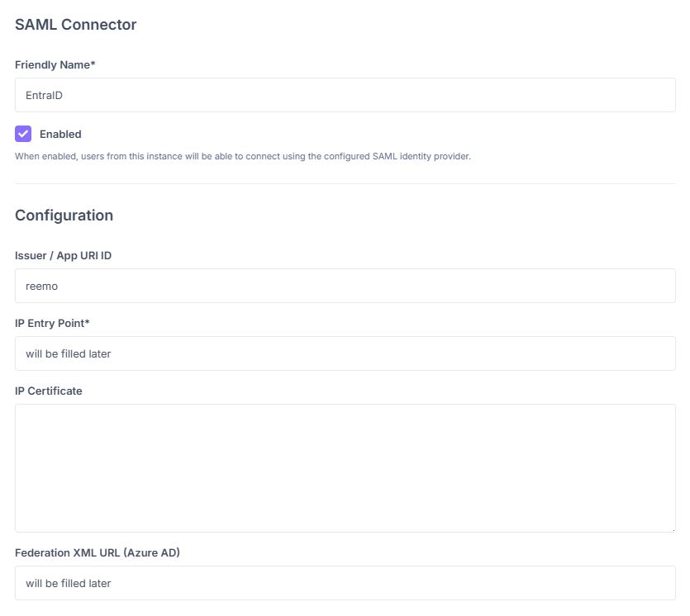690x616 pixels.
Task: Click into the IP Entry Point field
Action: 345,353
